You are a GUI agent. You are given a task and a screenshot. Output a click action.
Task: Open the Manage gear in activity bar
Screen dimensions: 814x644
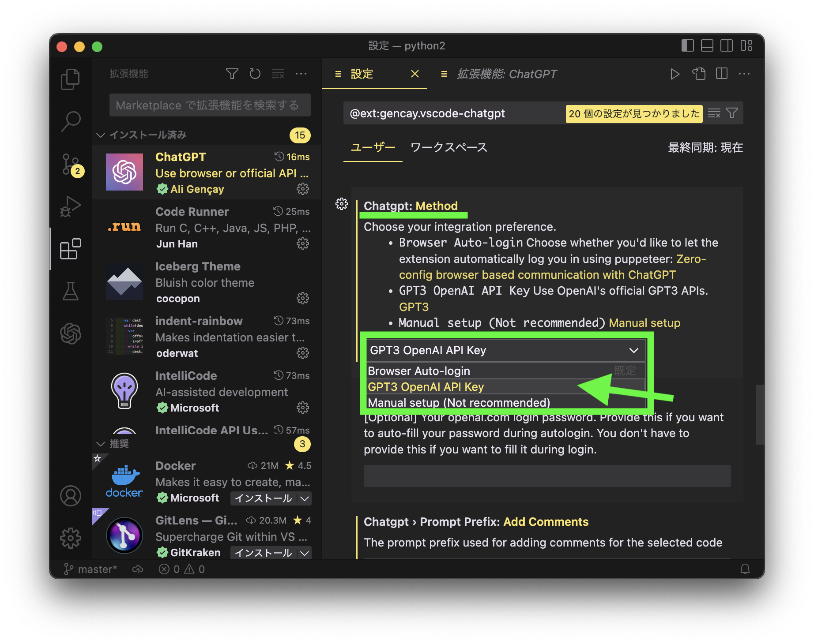(70, 538)
